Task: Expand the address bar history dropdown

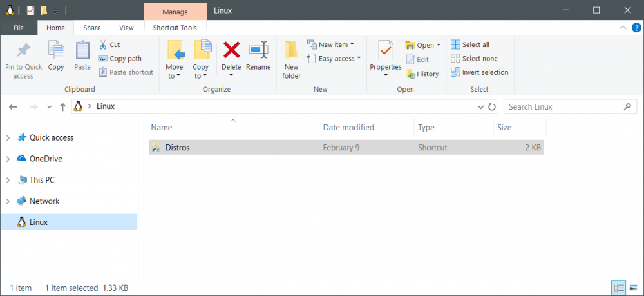Action: tap(481, 107)
